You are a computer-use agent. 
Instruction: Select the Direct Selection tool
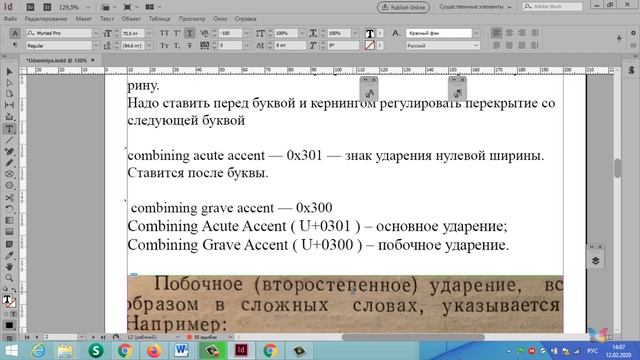9,83
